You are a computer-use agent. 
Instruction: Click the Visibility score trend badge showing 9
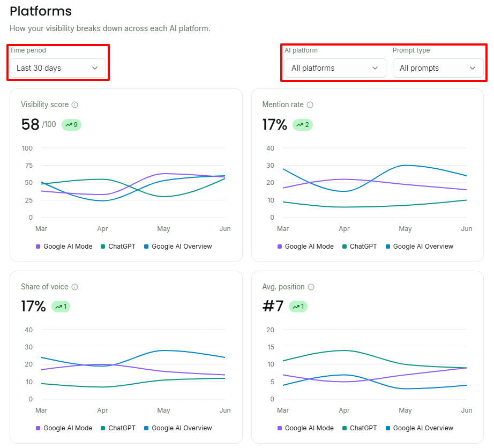pos(71,125)
